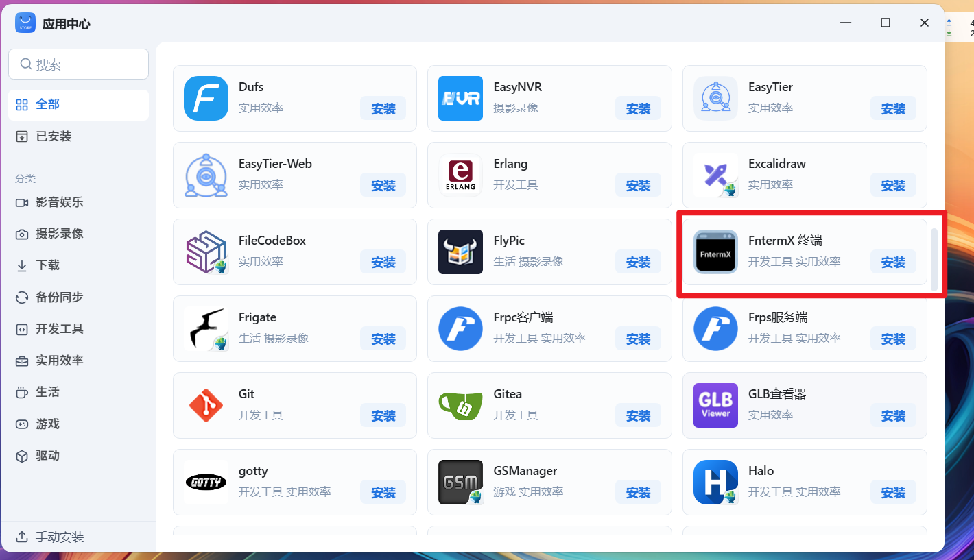Install the Excalidraw app
This screenshot has height=560, width=974.
click(x=893, y=185)
